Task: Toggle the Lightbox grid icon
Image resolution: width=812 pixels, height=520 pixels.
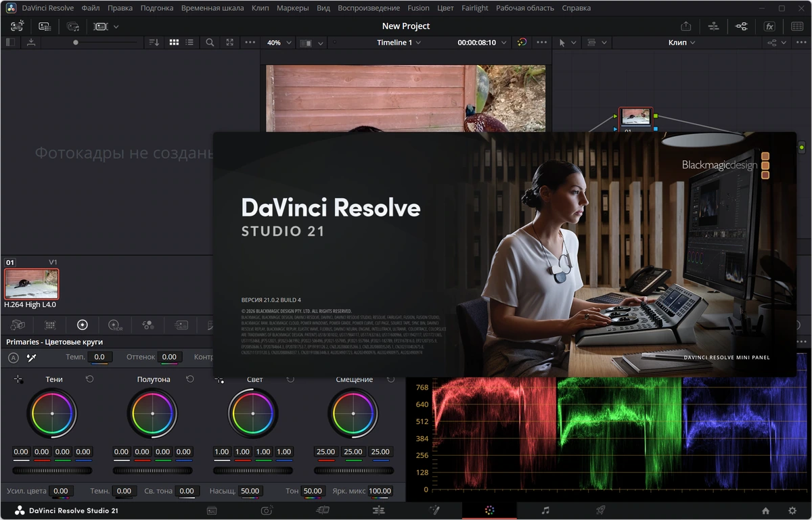Action: pyautogui.click(x=797, y=26)
